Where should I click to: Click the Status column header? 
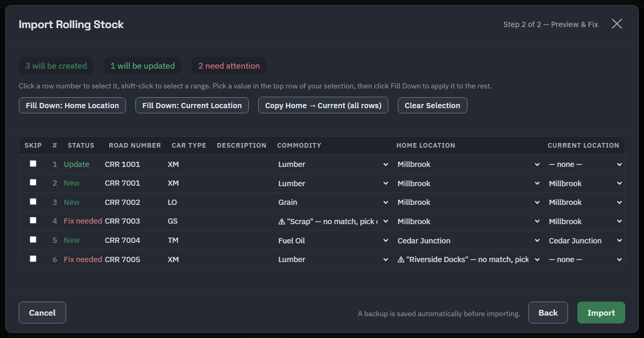coord(81,146)
